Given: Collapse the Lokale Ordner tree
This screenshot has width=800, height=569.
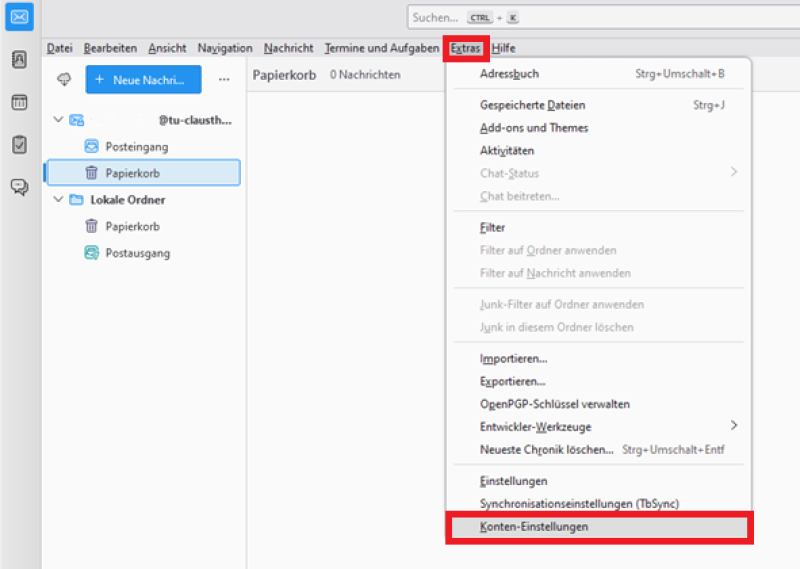Looking at the screenshot, I should 58,200.
